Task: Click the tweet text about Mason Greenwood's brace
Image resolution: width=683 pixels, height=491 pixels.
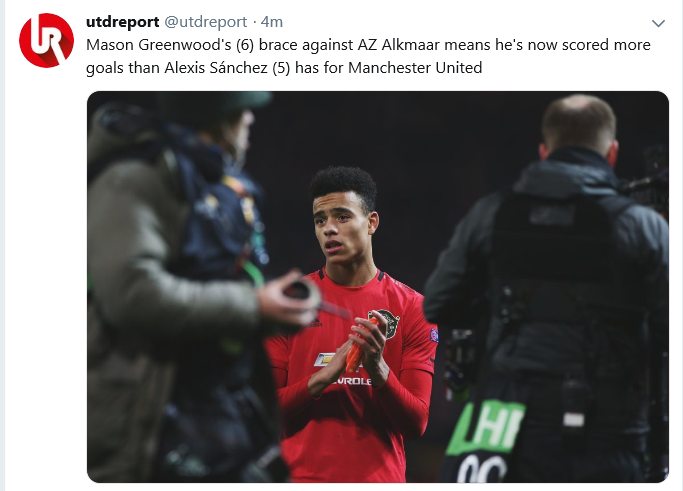Action: (x=368, y=56)
